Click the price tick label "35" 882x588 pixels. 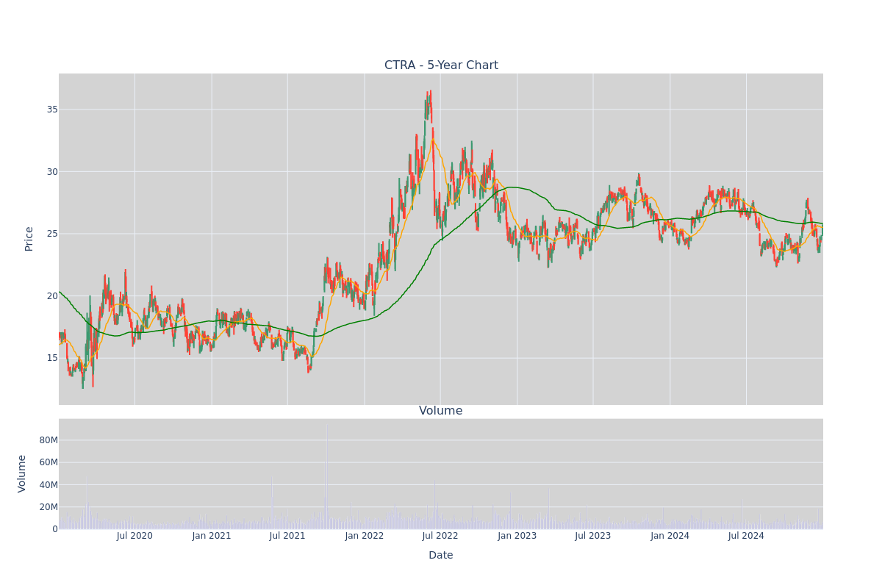tap(52, 110)
